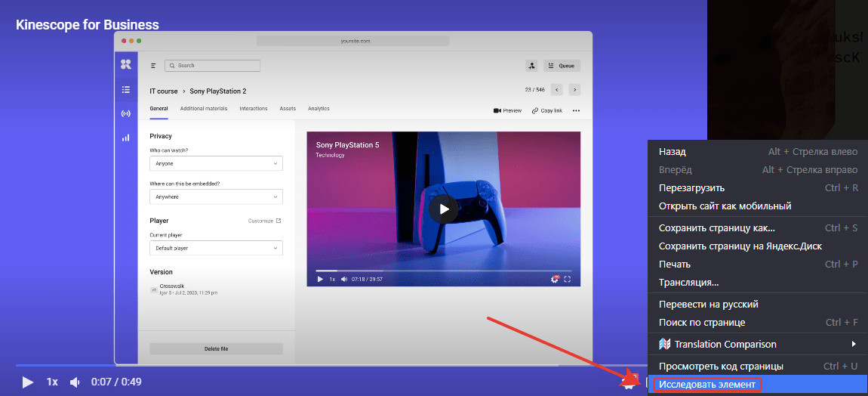
Task: Click the IT course breadcrumb
Action: coord(164,91)
